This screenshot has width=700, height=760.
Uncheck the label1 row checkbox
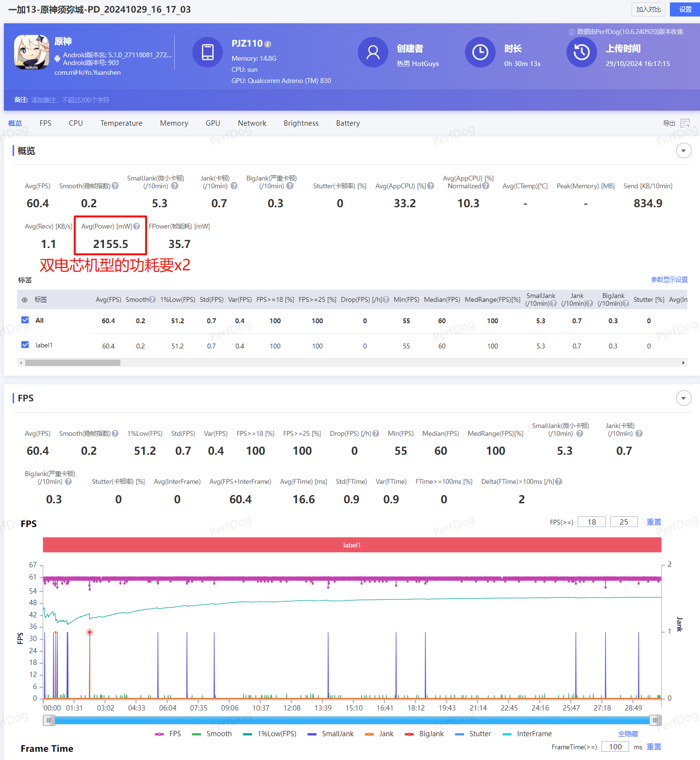click(25, 345)
